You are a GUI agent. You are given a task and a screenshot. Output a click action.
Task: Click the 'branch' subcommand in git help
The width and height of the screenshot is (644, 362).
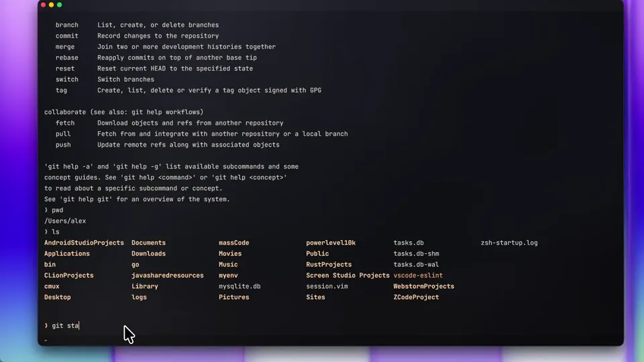(67, 25)
